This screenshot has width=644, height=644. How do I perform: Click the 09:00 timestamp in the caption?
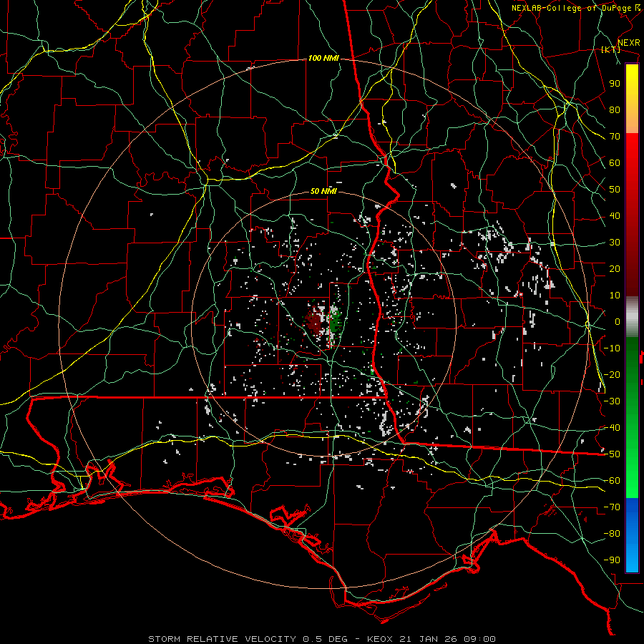pos(479,639)
